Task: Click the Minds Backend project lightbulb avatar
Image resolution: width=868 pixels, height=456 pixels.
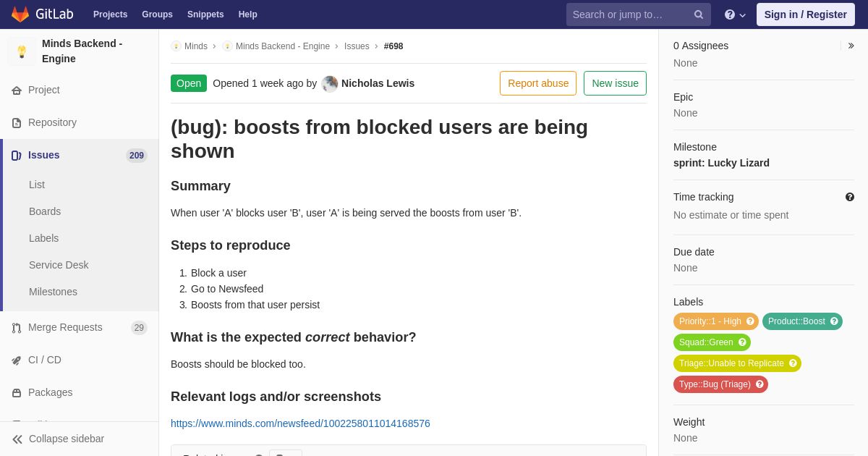Action: click(x=22, y=51)
